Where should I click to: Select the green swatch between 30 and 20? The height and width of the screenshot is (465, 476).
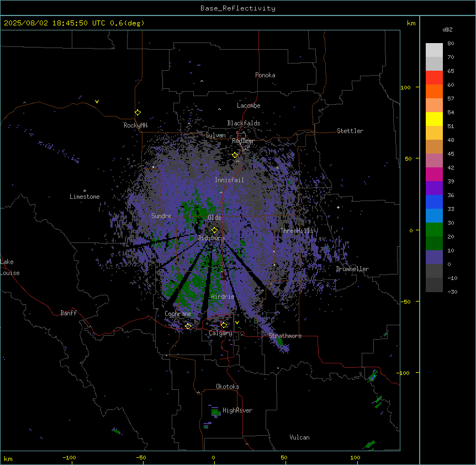tap(434, 230)
